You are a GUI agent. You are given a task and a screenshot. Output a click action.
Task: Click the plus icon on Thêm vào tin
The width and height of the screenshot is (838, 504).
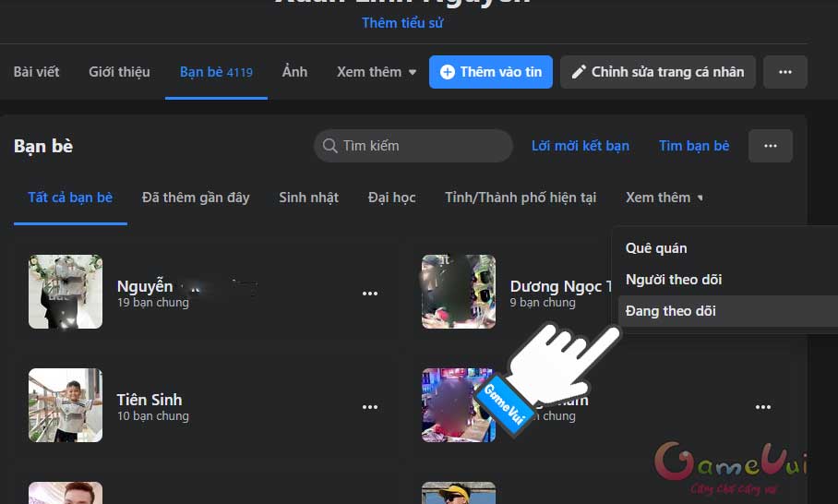pyautogui.click(x=448, y=72)
